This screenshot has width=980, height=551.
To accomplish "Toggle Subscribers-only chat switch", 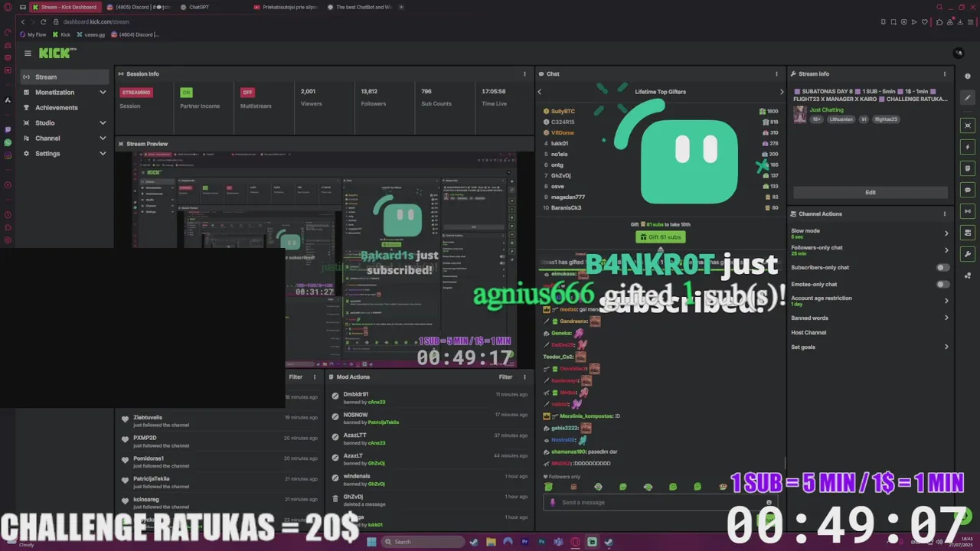I will point(943,268).
